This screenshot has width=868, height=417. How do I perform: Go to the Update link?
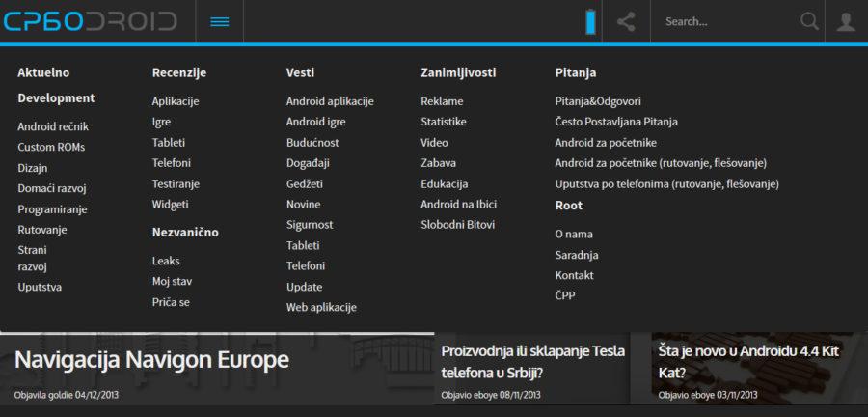[305, 287]
